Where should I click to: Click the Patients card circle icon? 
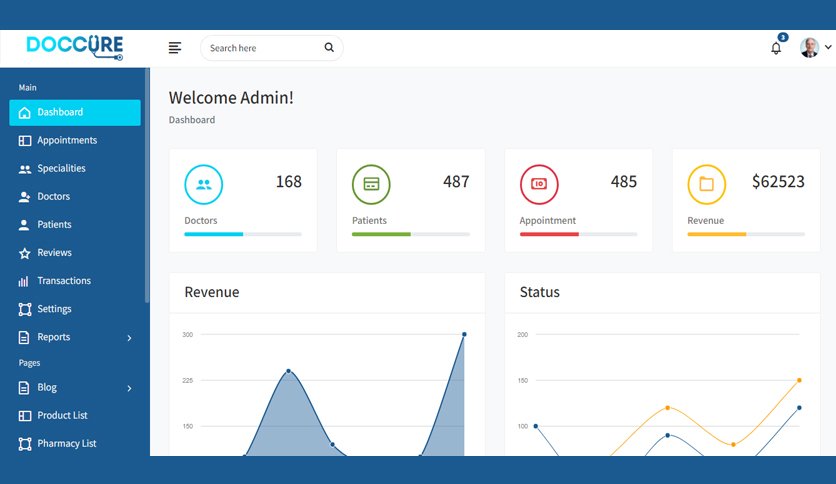371,184
